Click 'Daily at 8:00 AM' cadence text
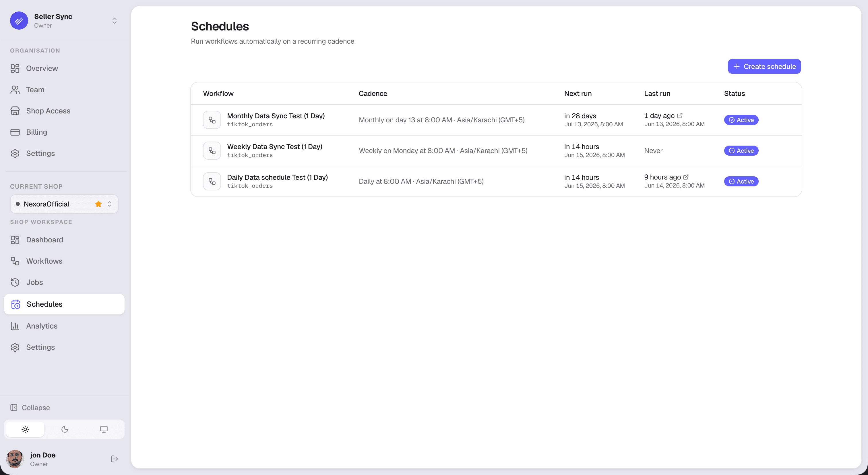This screenshot has height=475, width=868. [x=385, y=181]
